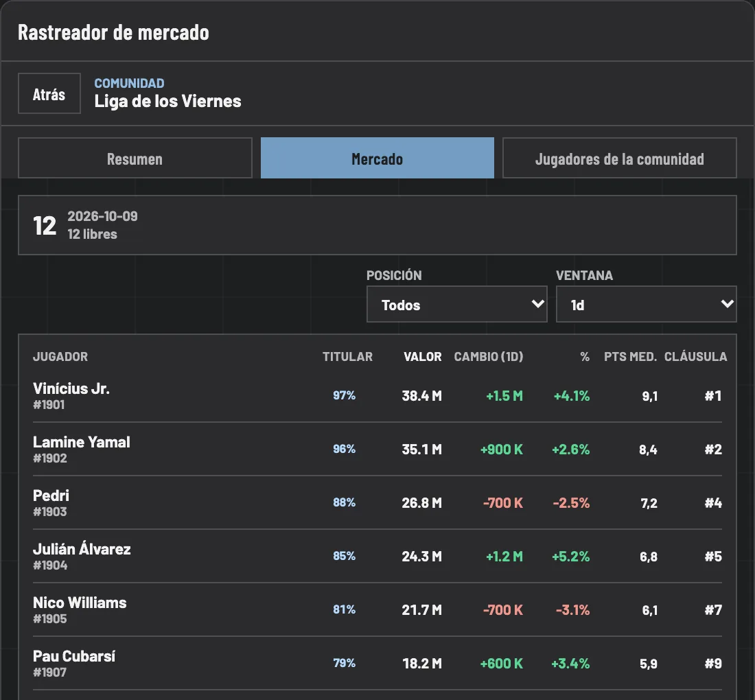This screenshot has height=700, width=755.
Task: Click the #1 cláusula rank
Action: tap(713, 396)
